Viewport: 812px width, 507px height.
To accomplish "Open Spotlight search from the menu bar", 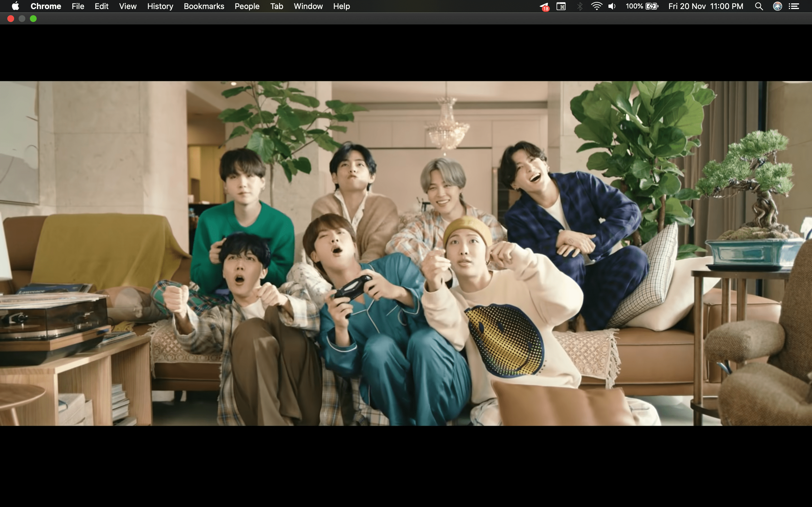I will (759, 6).
